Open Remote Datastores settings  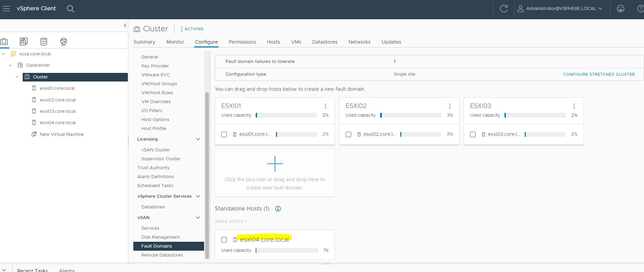(162, 255)
